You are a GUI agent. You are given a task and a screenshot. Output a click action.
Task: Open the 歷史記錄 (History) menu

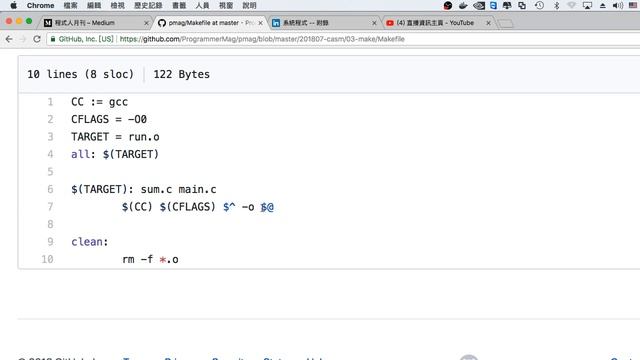pos(148,5)
